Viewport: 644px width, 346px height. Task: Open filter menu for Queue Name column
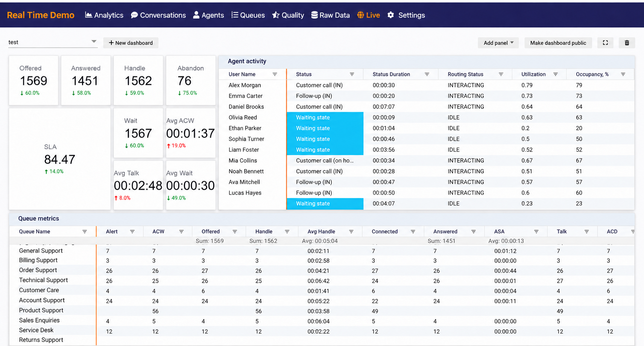pyautogui.click(x=85, y=232)
